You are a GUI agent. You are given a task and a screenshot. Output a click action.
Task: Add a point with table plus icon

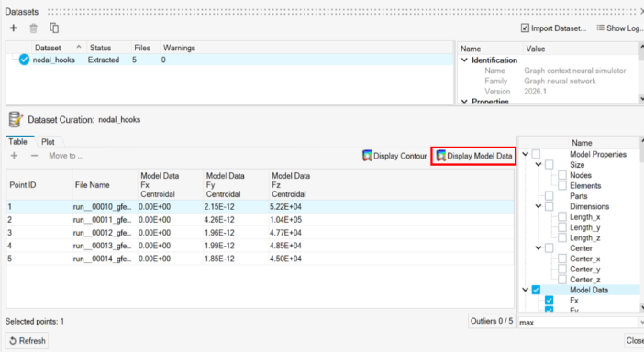pyautogui.click(x=14, y=156)
